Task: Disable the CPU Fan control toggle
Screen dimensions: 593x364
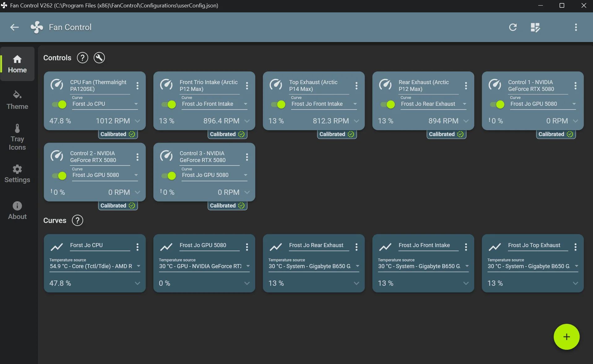Action: pyautogui.click(x=59, y=105)
